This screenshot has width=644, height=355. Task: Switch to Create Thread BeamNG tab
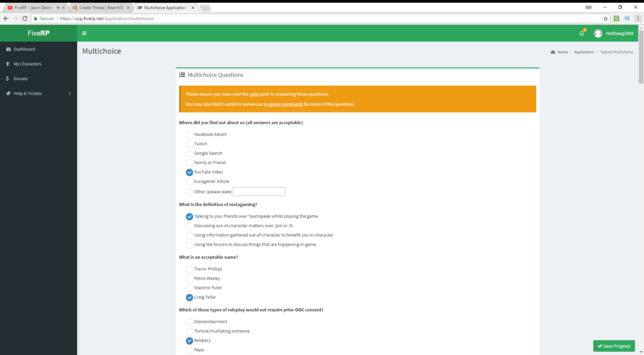(x=101, y=8)
